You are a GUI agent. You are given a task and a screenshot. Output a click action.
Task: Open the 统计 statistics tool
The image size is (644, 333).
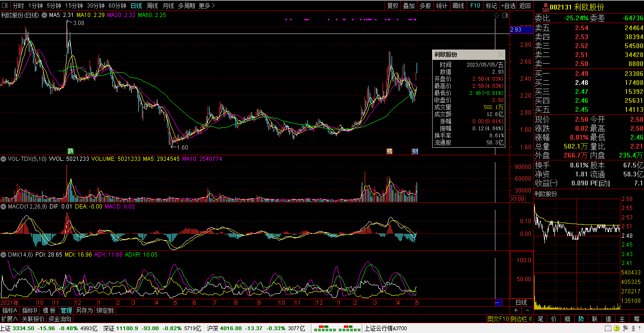pos(442,6)
